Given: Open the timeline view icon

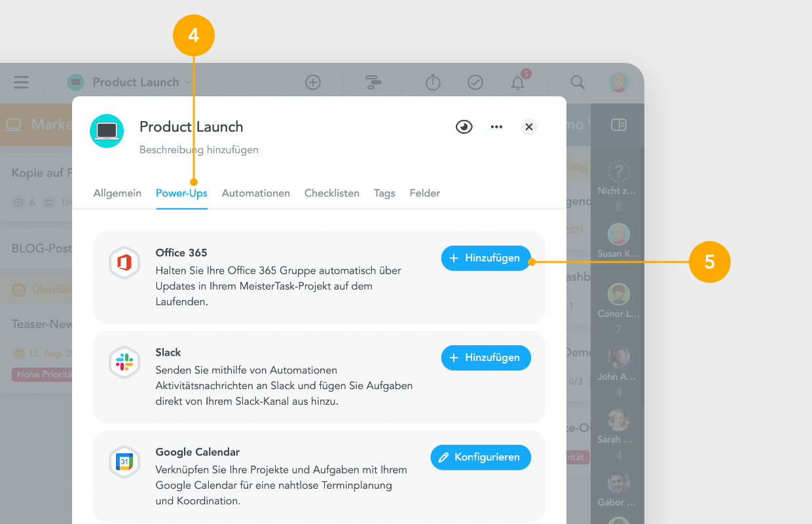Looking at the screenshot, I should point(373,82).
